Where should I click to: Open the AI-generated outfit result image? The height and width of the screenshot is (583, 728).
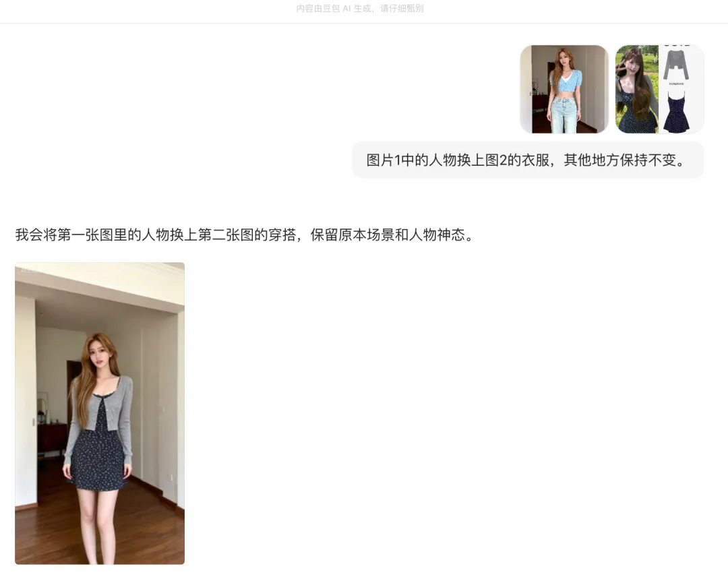pyautogui.click(x=100, y=413)
